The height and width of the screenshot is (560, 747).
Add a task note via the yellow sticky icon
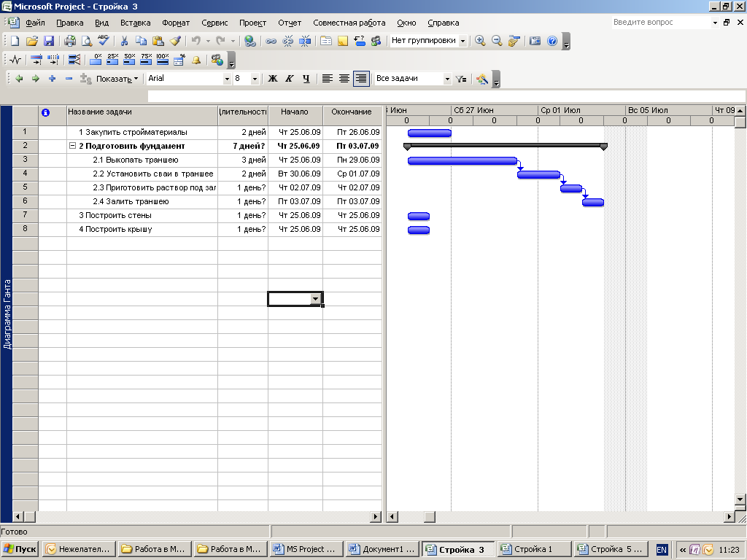[343, 41]
